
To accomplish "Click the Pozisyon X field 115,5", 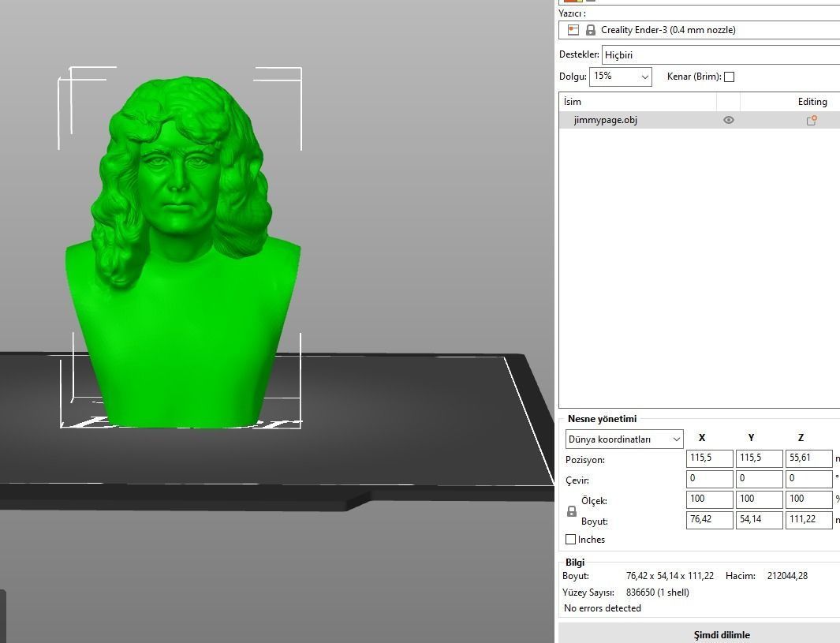I will pyautogui.click(x=709, y=458).
